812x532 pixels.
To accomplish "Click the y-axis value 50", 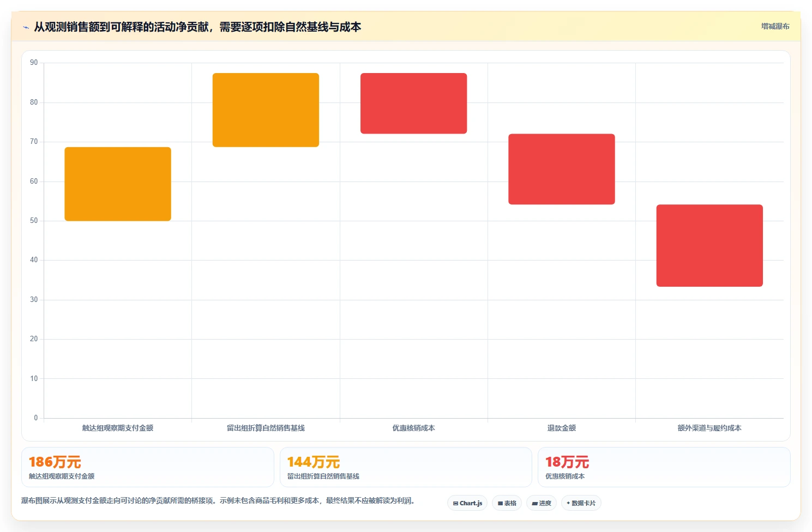I will pos(34,221).
